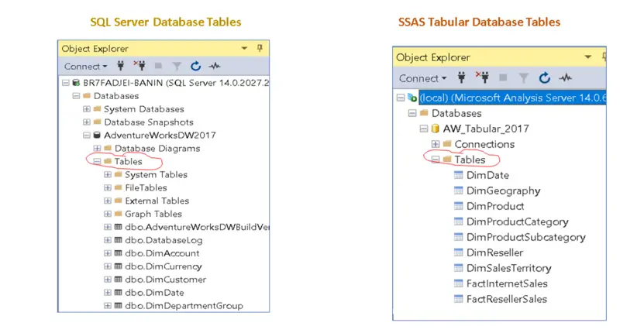Expand the Database Snapshots folder

point(86,122)
